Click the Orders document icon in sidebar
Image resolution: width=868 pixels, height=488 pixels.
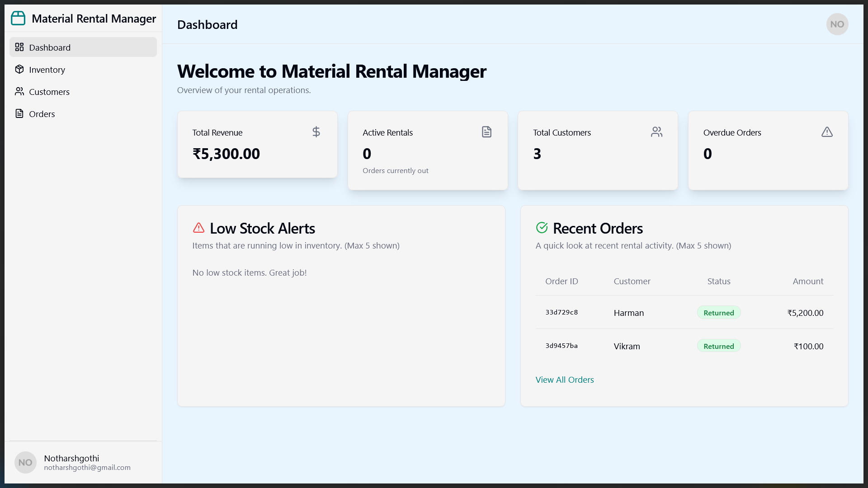point(19,113)
